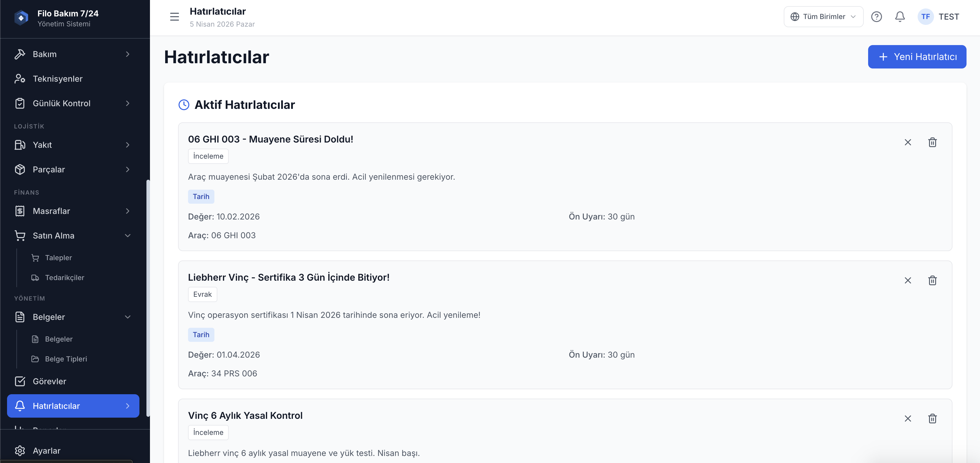
Task: Collapse the Satın Alma section
Action: pos(128,236)
